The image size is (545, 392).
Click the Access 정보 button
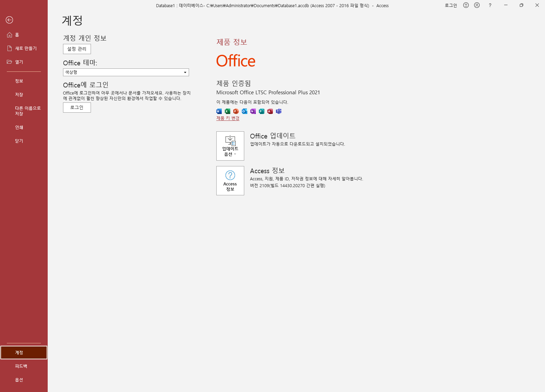pos(230,181)
